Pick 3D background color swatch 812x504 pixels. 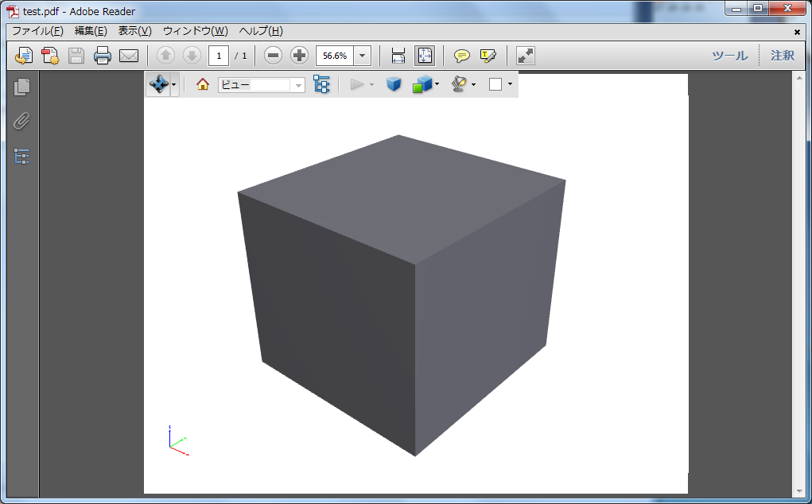click(x=495, y=84)
